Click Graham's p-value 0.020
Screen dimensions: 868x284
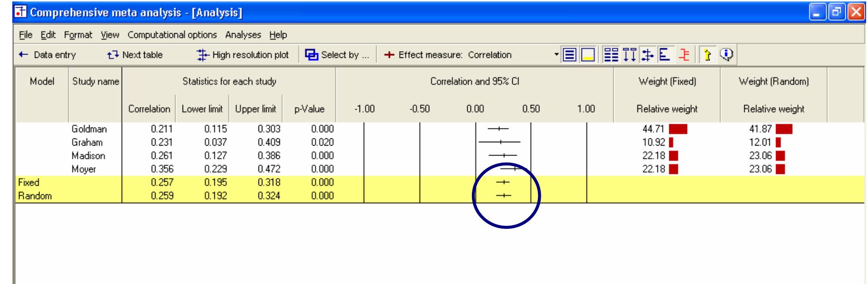pos(322,142)
